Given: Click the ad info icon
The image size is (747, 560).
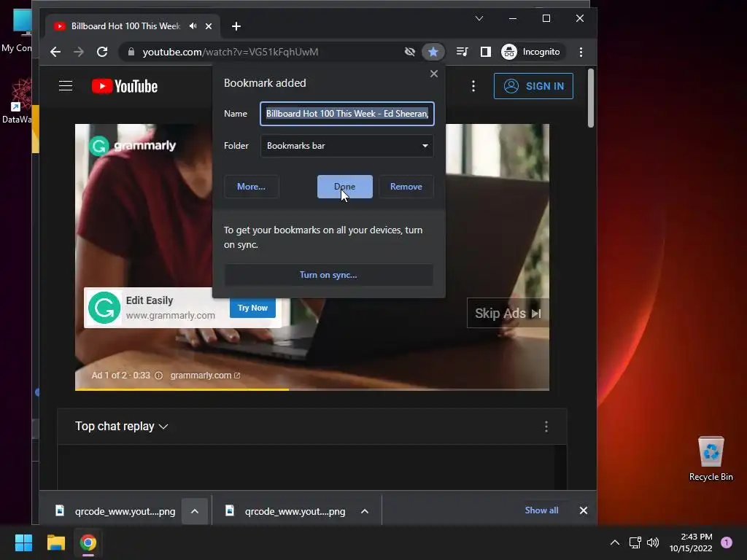Looking at the screenshot, I should coord(158,376).
